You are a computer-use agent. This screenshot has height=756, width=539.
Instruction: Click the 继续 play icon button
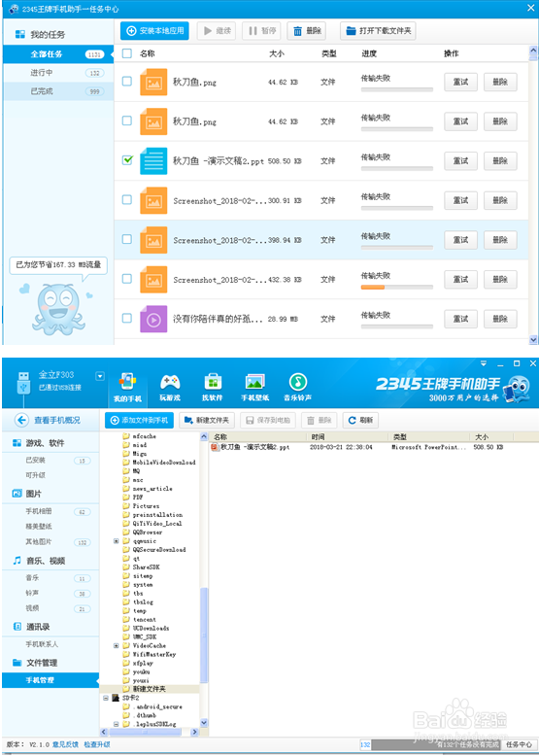(x=217, y=31)
